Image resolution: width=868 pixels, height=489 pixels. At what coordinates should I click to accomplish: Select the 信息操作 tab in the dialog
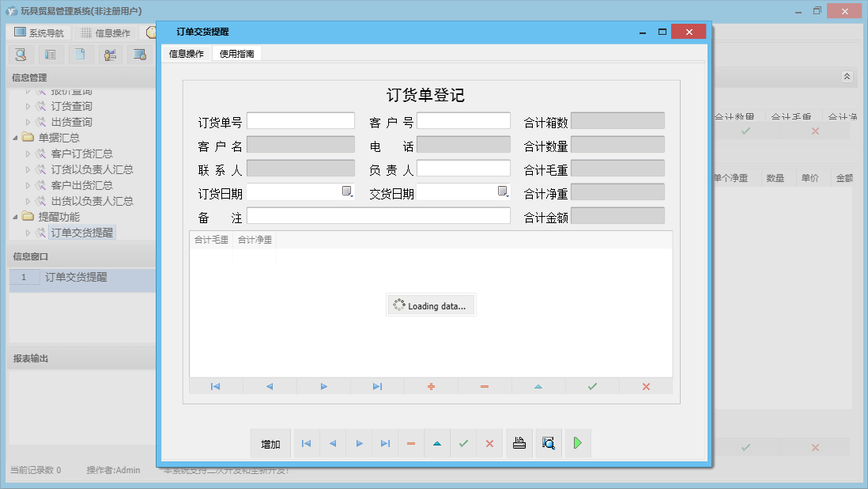[x=187, y=54]
